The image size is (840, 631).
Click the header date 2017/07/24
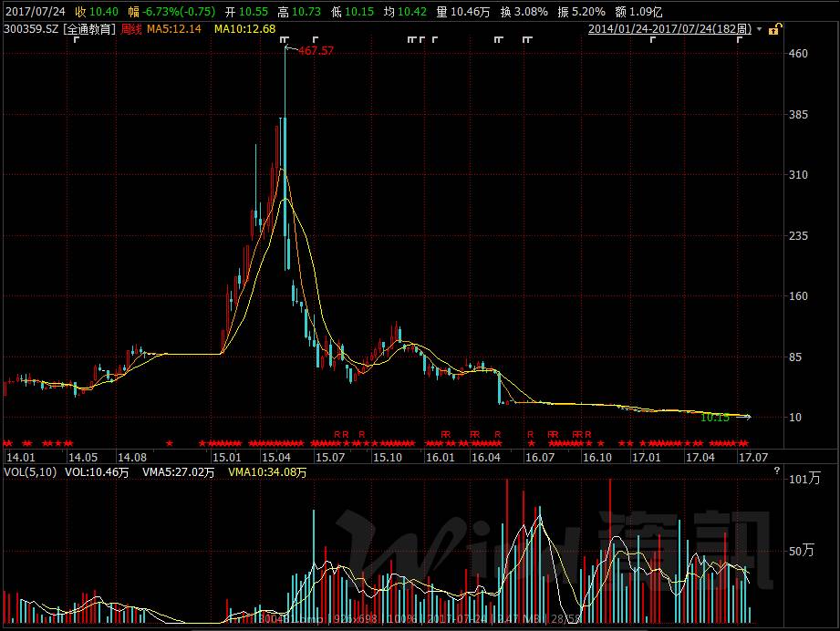(36, 11)
